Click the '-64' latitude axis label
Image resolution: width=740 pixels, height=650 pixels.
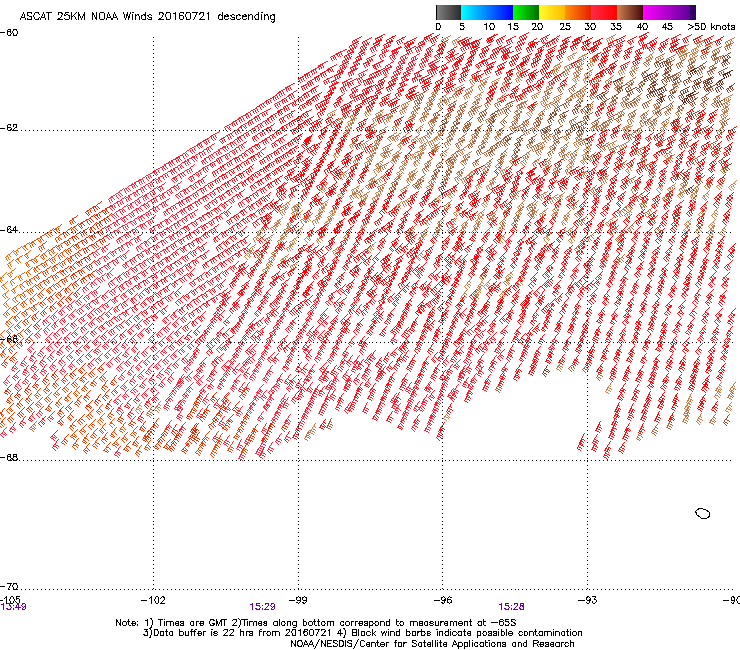pyautogui.click(x=9, y=230)
